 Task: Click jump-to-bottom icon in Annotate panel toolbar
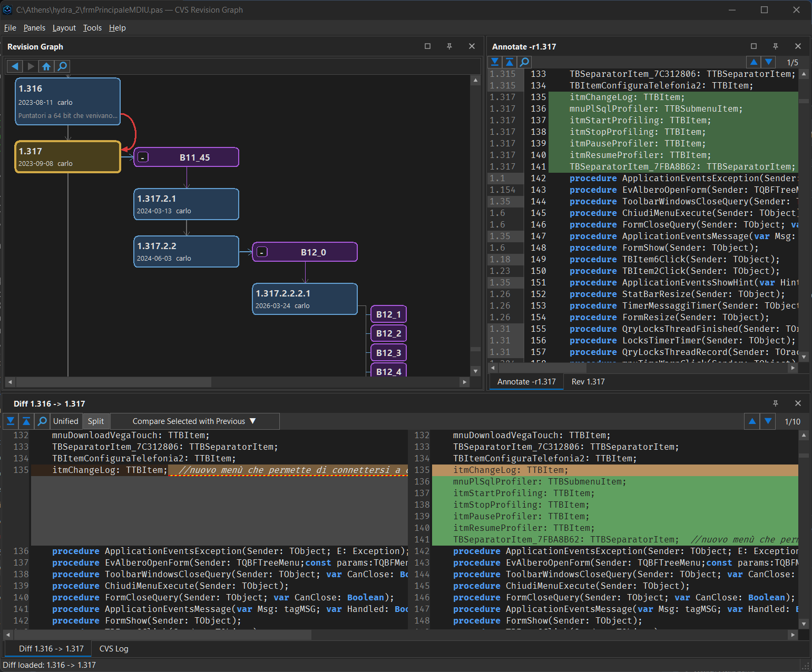(x=495, y=62)
